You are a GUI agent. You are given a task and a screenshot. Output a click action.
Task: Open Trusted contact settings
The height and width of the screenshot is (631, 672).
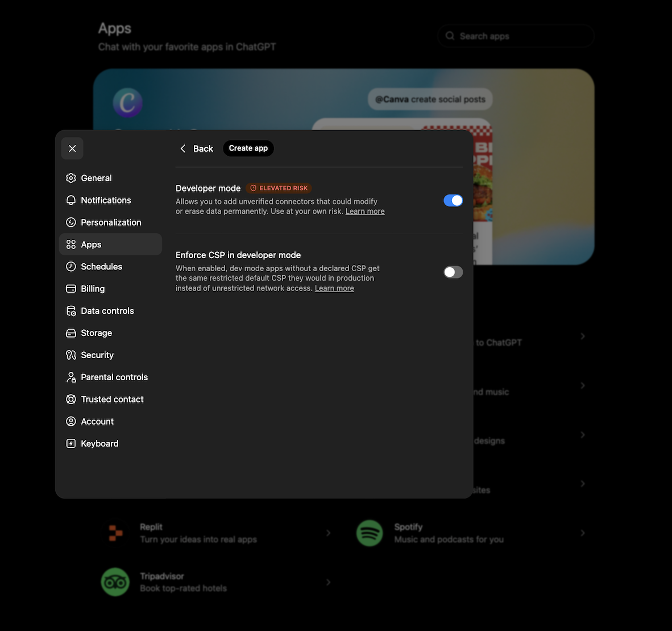[110, 399]
